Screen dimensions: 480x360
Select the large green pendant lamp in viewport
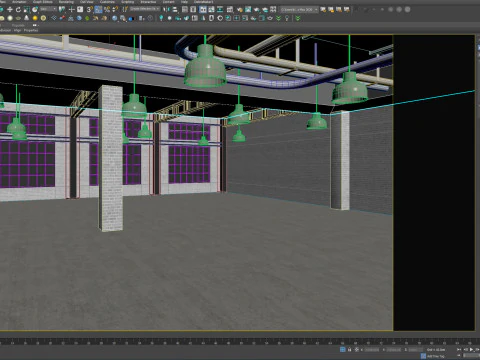point(205,67)
